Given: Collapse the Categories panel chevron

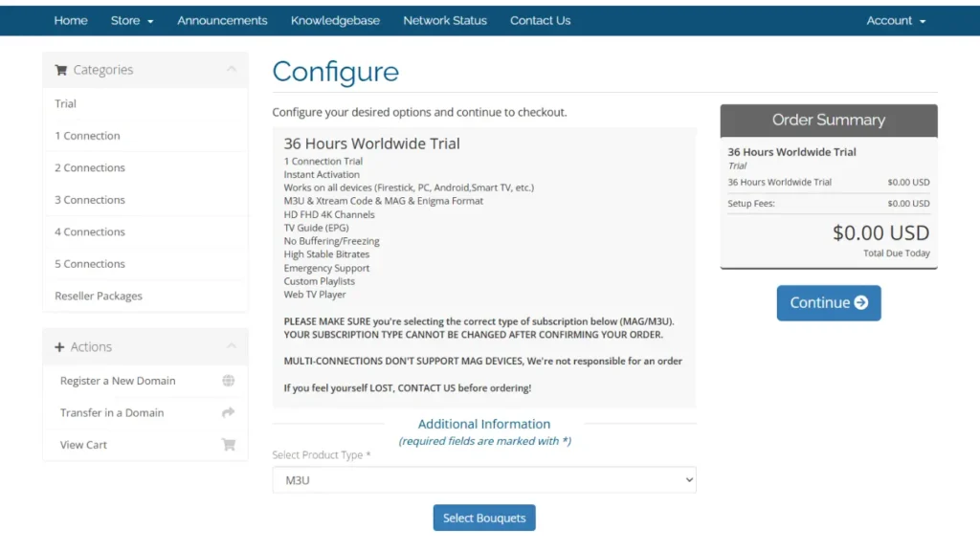Looking at the screenshot, I should (232, 69).
